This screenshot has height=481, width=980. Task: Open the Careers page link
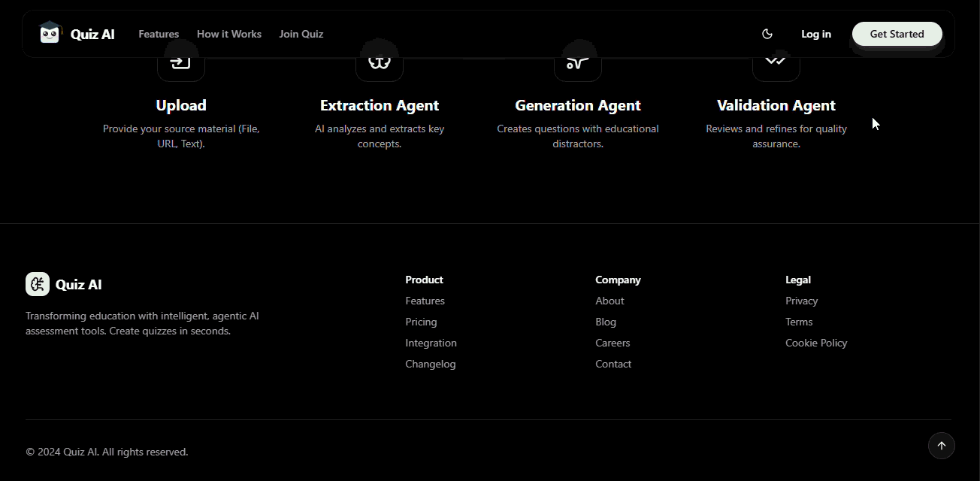pos(612,343)
